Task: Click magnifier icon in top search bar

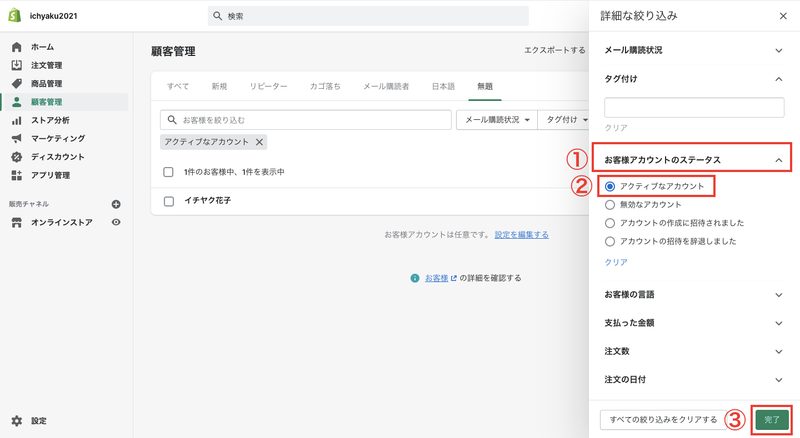Action: tap(217, 16)
